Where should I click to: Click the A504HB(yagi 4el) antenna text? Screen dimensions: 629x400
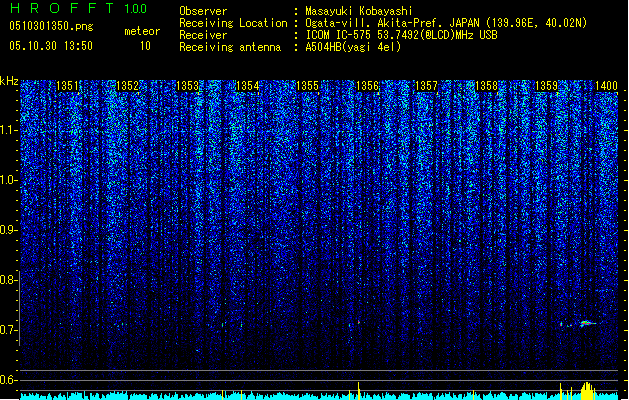pos(353,47)
